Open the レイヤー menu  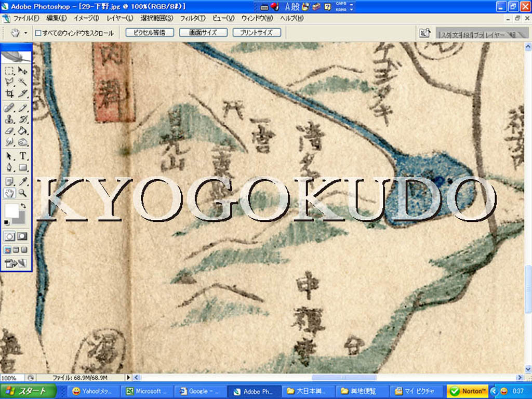[120, 18]
